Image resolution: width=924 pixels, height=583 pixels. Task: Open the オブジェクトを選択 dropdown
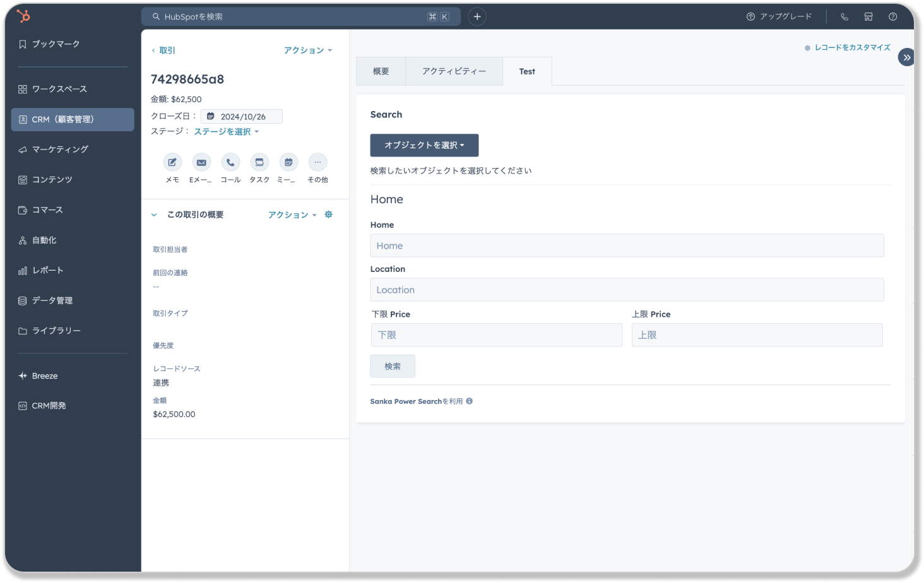[x=424, y=145]
